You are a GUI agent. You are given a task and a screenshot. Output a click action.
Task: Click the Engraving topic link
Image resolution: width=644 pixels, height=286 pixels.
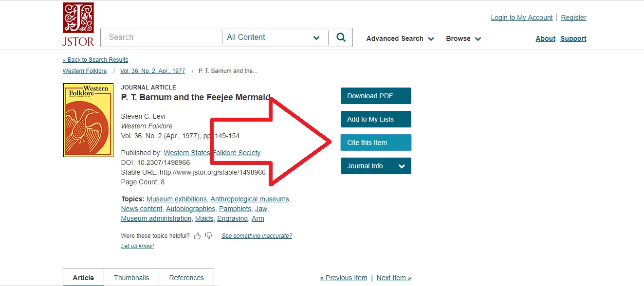click(232, 218)
